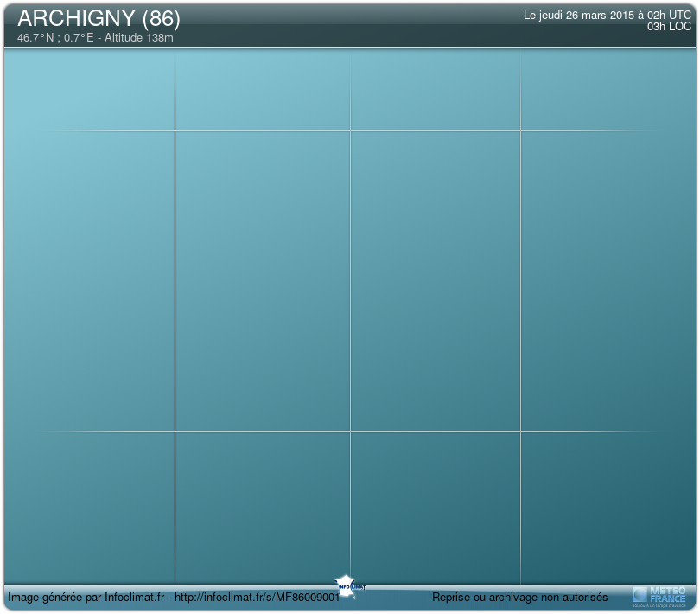Click the top-right grid cell
Screen dimensions: 700x614
pos(608,90)
